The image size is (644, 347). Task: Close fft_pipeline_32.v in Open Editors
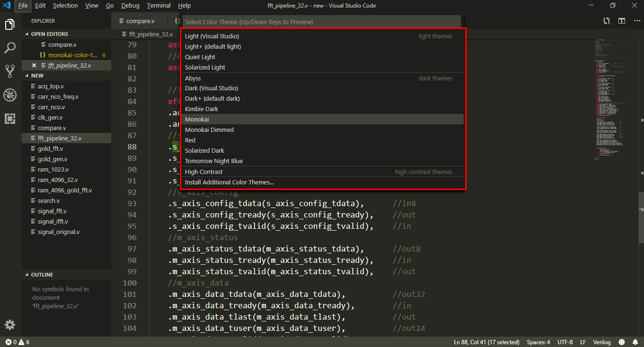pyautogui.click(x=34, y=65)
